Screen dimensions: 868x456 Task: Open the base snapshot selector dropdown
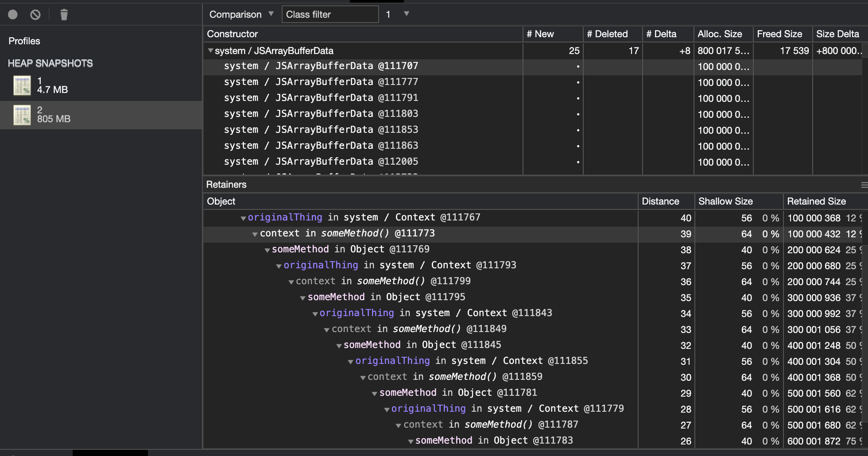pos(397,14)
